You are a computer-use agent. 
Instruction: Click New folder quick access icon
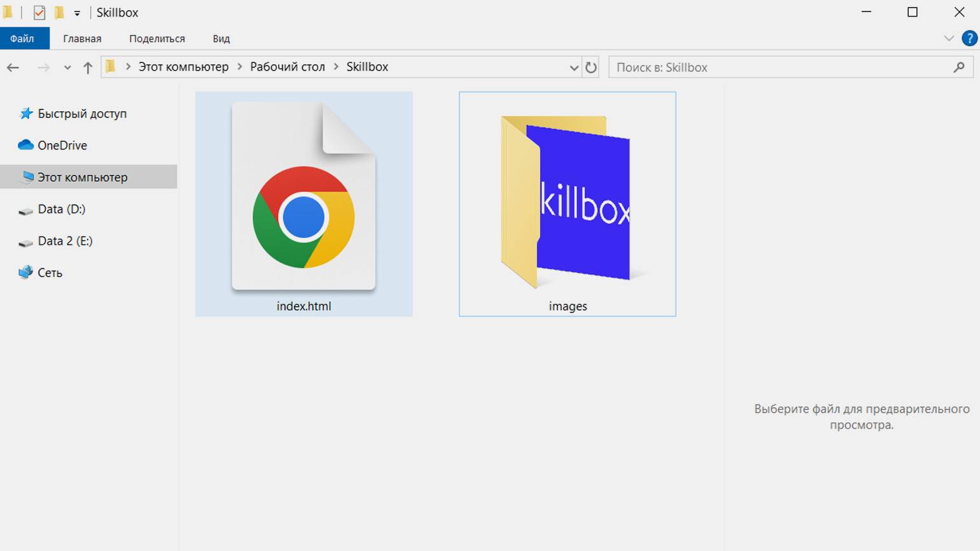pos(59,12)
